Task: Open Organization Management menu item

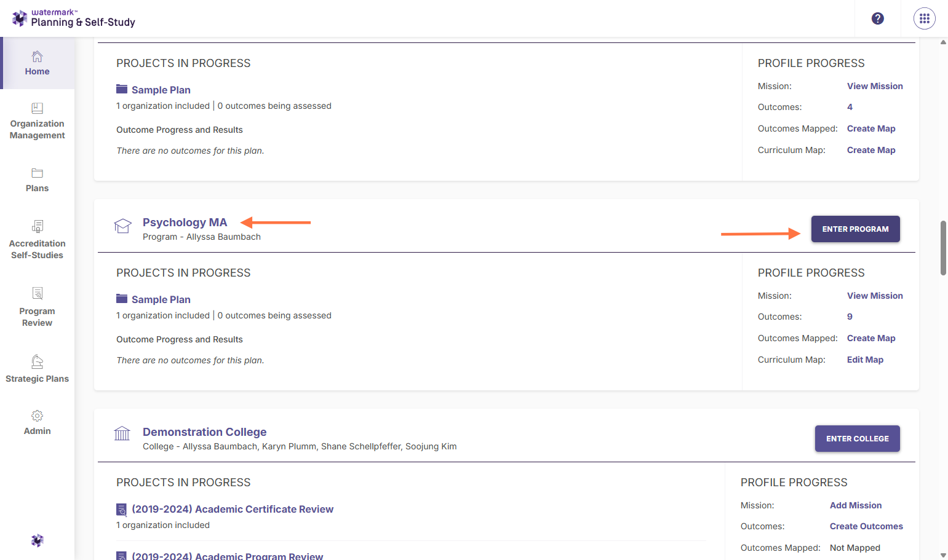Action: 38,130
